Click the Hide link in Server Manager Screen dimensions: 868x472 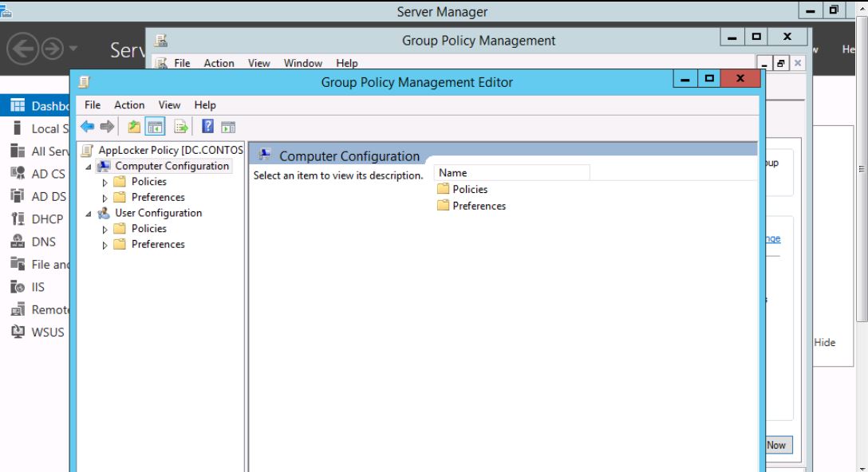point(824,343)
